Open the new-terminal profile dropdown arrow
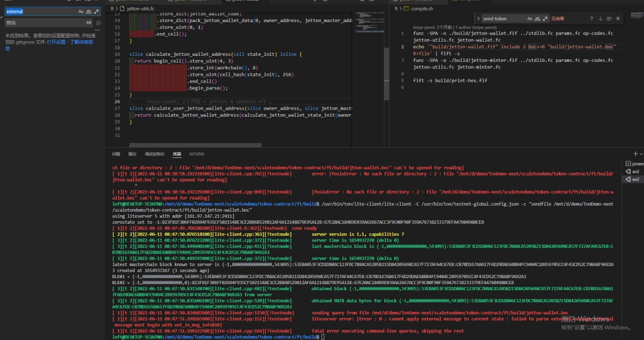Image resolution: width=644 pixels, height=340 pixels. pyautogui.click(x=641, y=154)
